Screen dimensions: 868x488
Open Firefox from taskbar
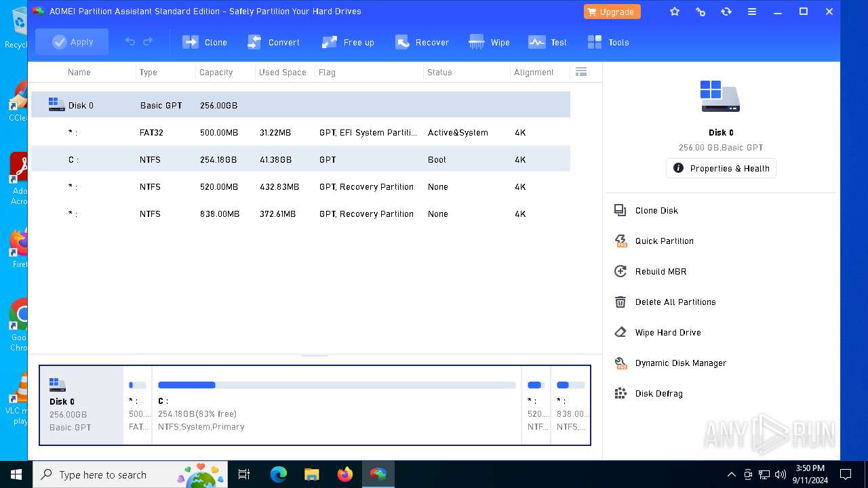345,474
